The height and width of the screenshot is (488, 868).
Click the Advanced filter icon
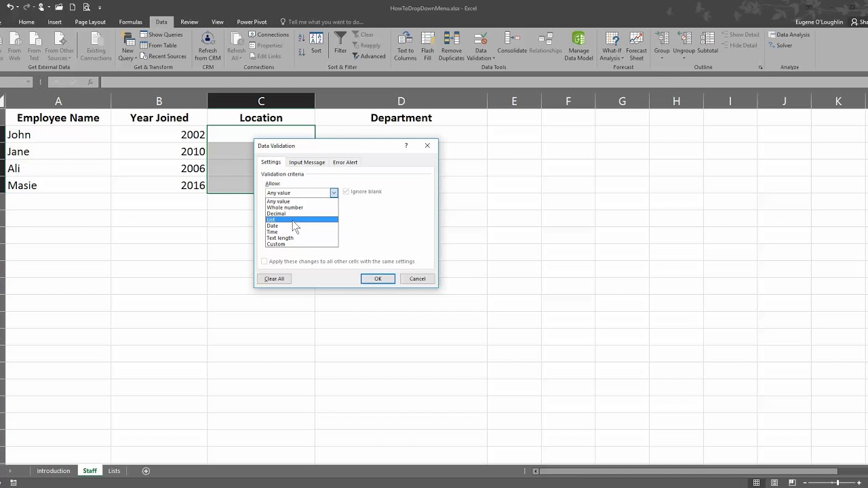tap(369, 56)
